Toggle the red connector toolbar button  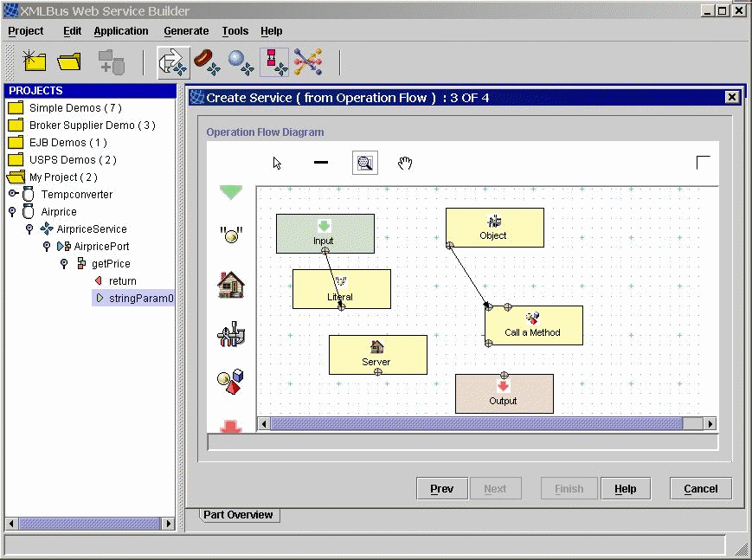[274, 61]
